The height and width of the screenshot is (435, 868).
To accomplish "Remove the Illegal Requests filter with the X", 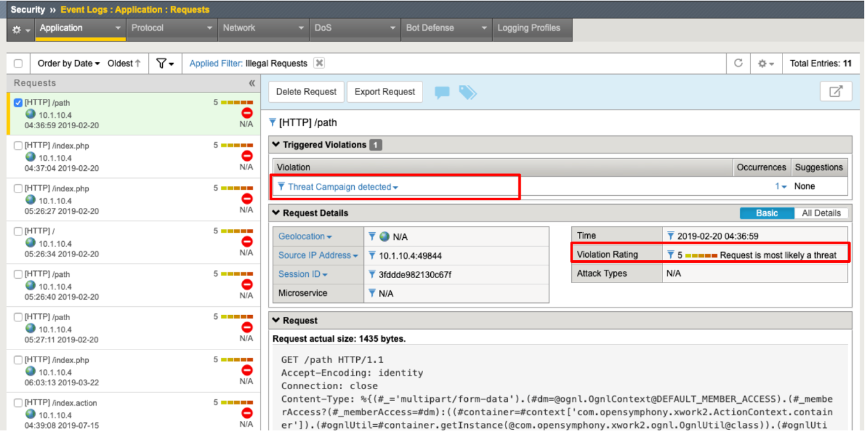I will click(x=319, y=63).
